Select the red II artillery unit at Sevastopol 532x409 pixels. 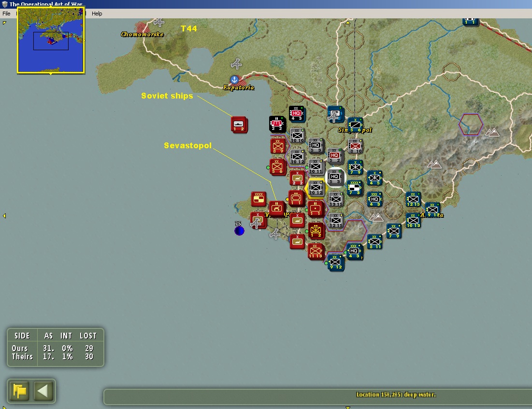point(276,209)
